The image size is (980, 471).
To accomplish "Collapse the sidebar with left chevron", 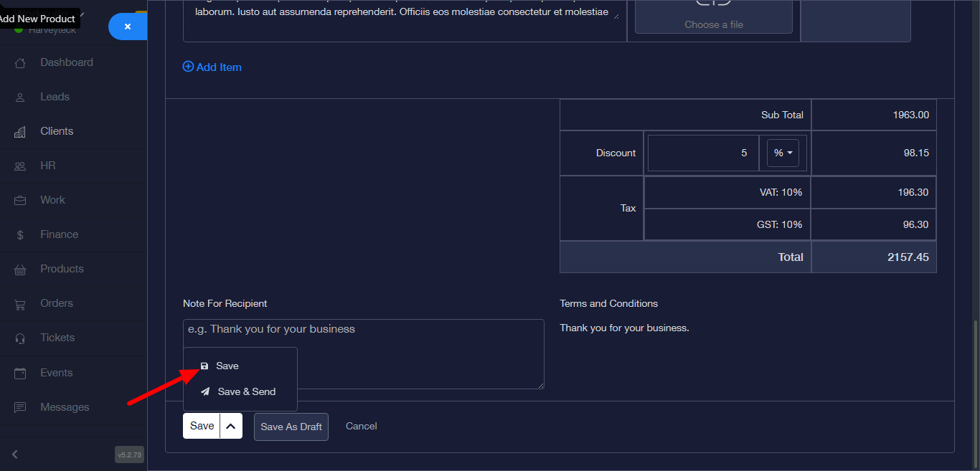I will [15, 454].
